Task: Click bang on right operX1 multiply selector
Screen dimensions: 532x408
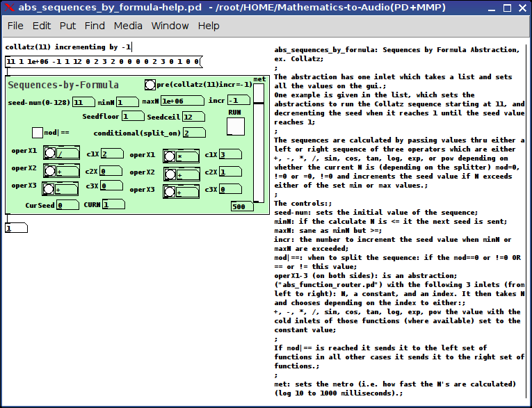Action: [170, 156]
